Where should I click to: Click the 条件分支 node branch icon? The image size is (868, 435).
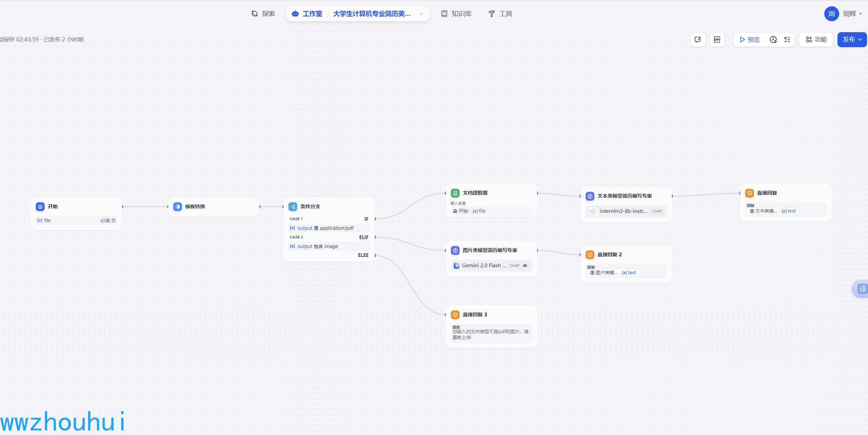coord(293,206)
